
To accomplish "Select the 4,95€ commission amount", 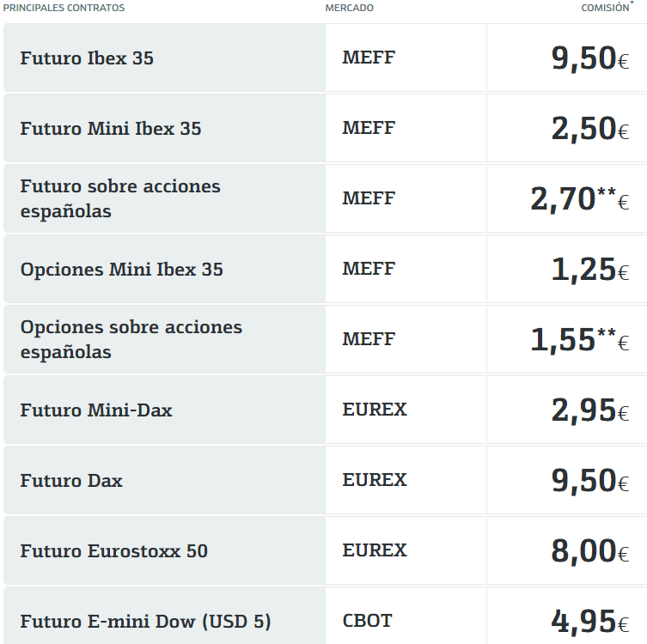I will [x=589, y=622].
